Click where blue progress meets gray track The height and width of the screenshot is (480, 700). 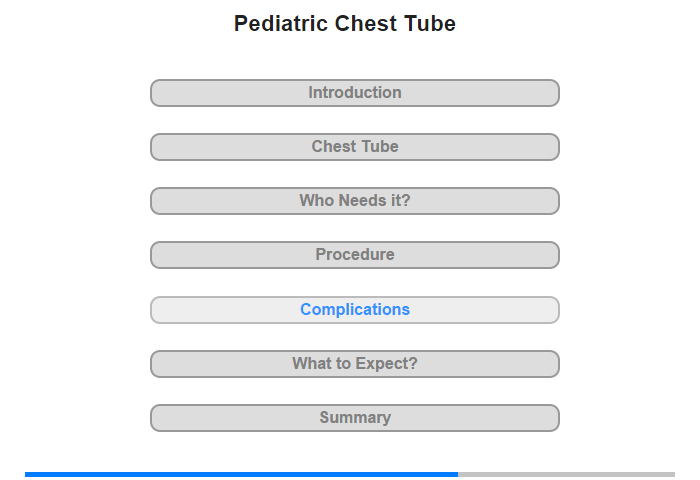click(x=458, y=474)
